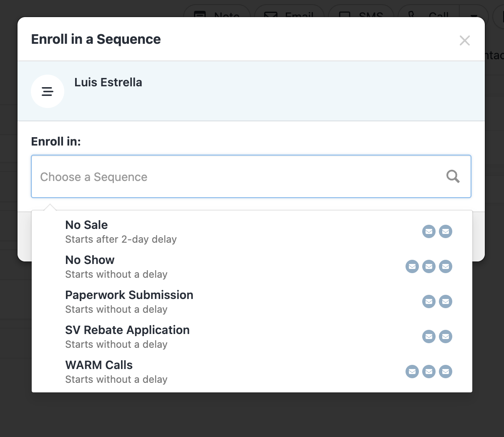The height and width of the screenshot is (437, 504).
Task: Click last email step icon for WARM Calls
Action: pos(446,372)
